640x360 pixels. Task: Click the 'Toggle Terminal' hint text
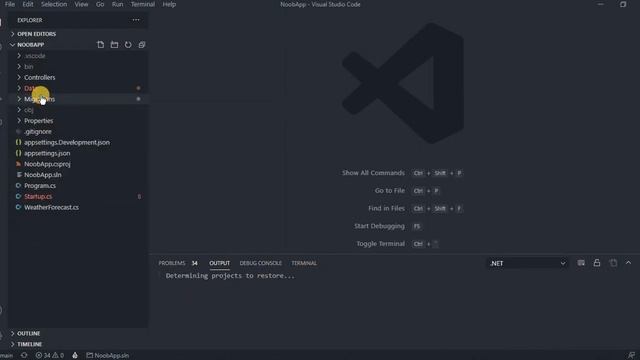[380, 244]
